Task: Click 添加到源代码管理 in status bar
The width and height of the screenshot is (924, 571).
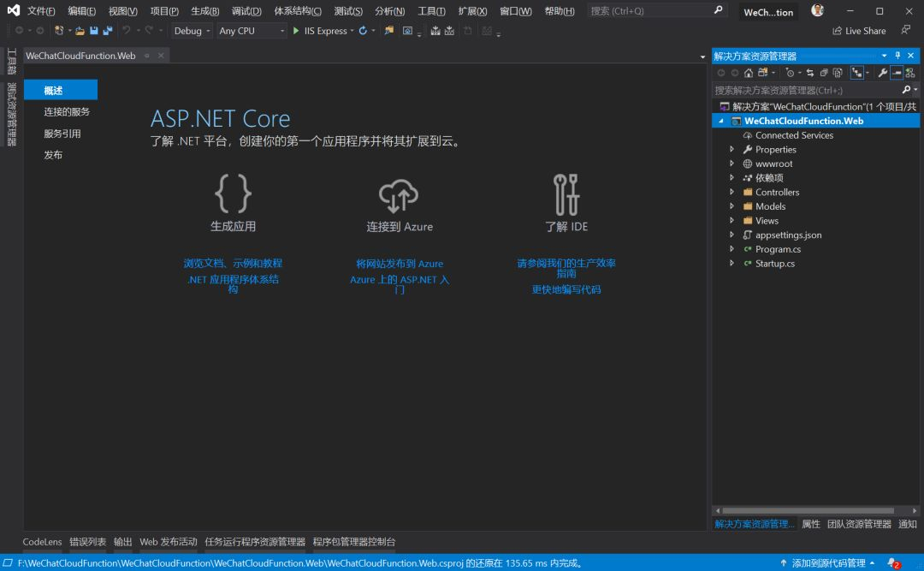Action: pos(827,563)
